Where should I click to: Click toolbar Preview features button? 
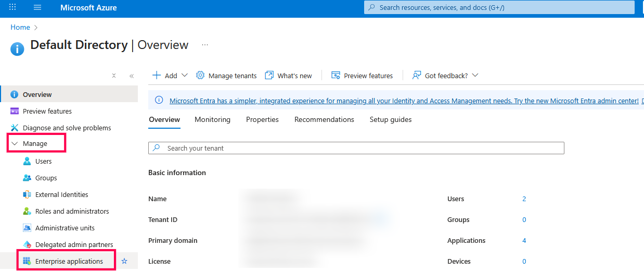point(362,76)
